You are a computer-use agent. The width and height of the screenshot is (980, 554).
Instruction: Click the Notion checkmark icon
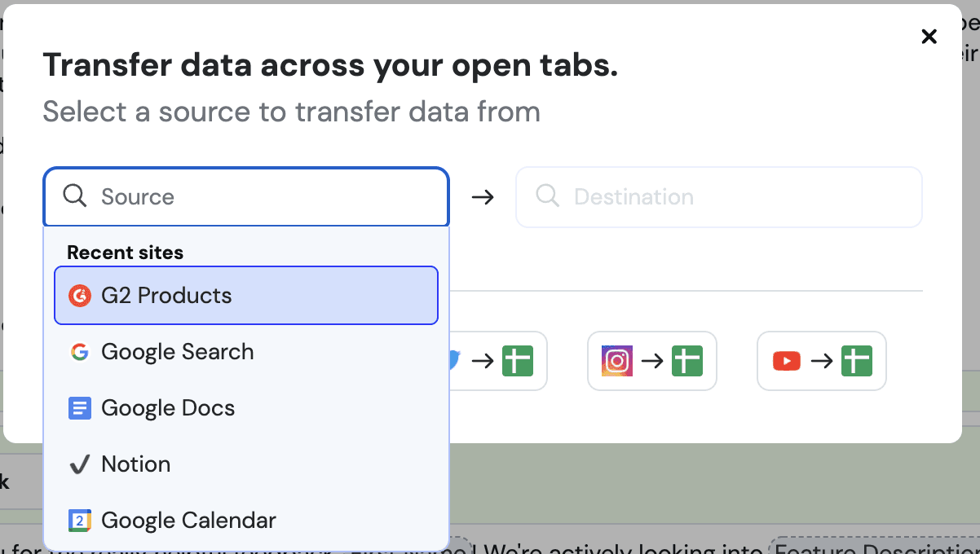tap(79, 464)
